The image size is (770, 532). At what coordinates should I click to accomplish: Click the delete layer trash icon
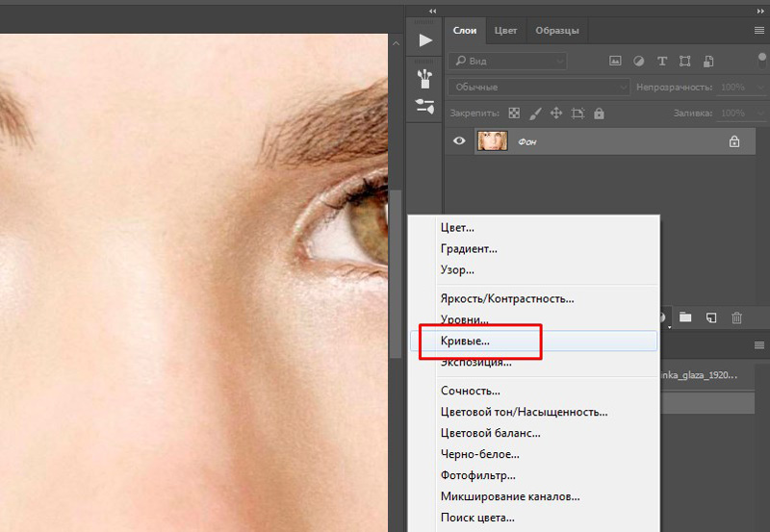736,317
